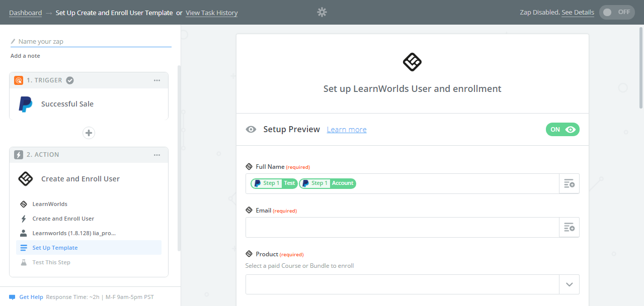Click the lightning bolt icon in ACTION header
Image resolution: width=644 pixels, height=306 pixels.
[x=19, y=155]
